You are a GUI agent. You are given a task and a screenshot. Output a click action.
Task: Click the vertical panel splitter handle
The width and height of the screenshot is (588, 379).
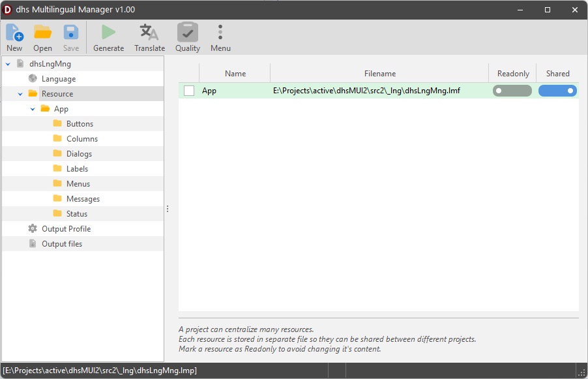coord(168,209)
